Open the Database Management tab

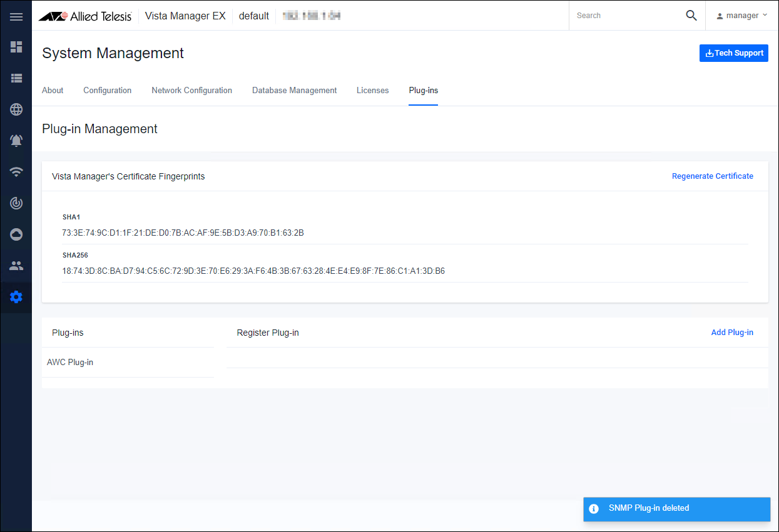[x=294, y=91]
